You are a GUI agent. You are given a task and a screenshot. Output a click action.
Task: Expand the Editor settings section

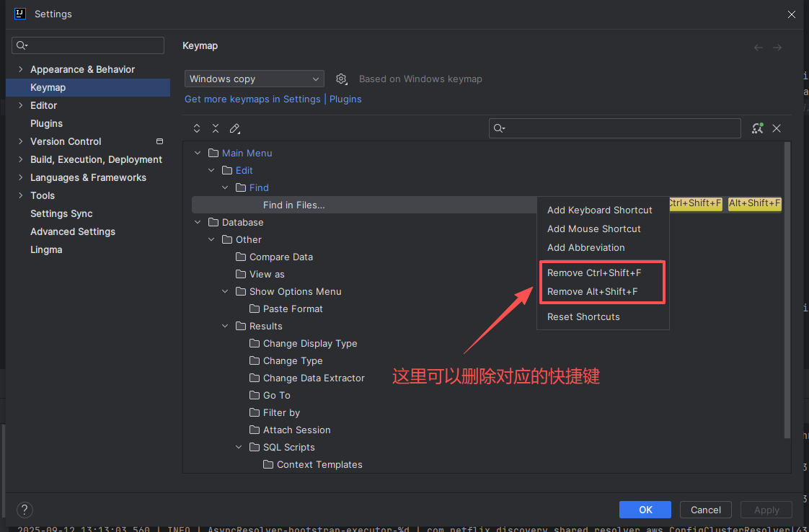pyautogui.click(x=21, y=105)
